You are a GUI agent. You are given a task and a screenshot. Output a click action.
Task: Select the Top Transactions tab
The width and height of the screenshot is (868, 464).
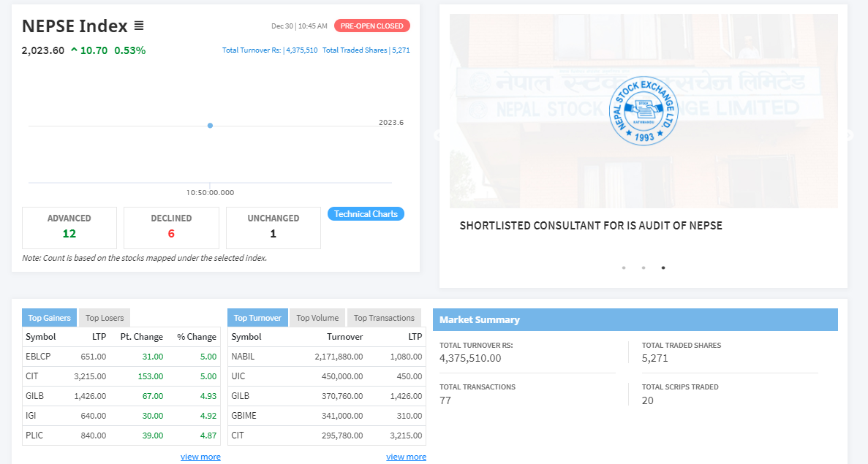pyautogui.click(x=384, y=317)
